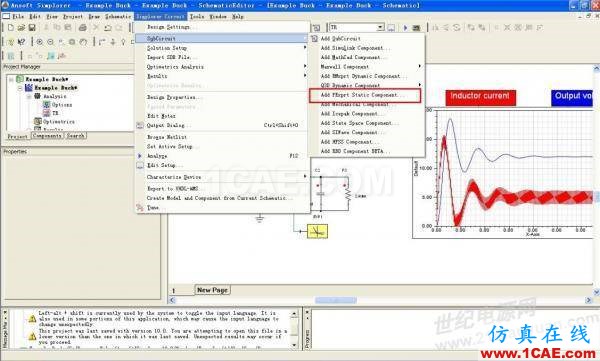
Task: Click the red Inductor current button
Action: [480, 97]
